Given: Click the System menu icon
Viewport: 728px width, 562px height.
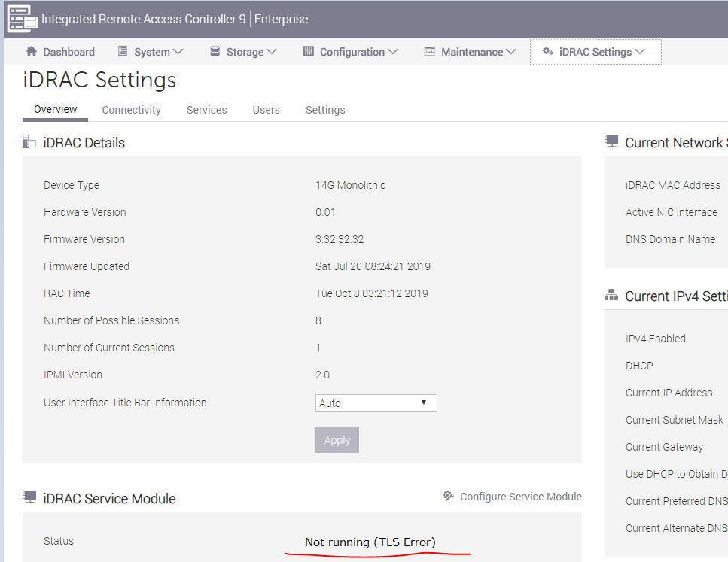Looking at the screenshot, I should coord(123,52).
